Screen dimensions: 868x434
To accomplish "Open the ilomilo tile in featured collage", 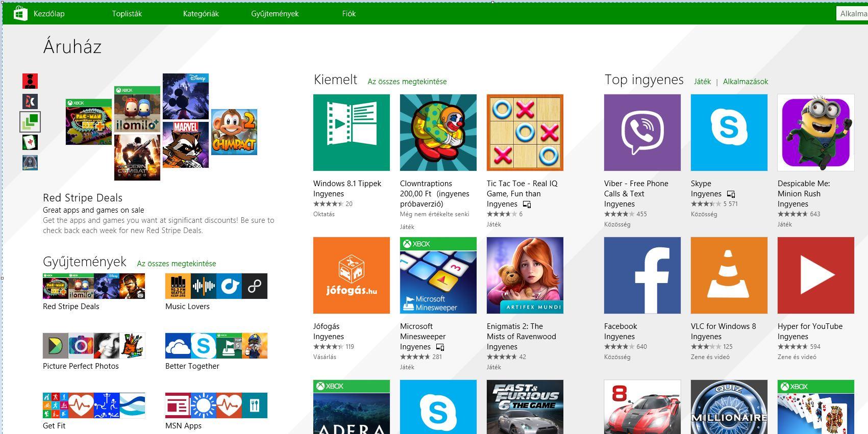I will tap(137, 109).
